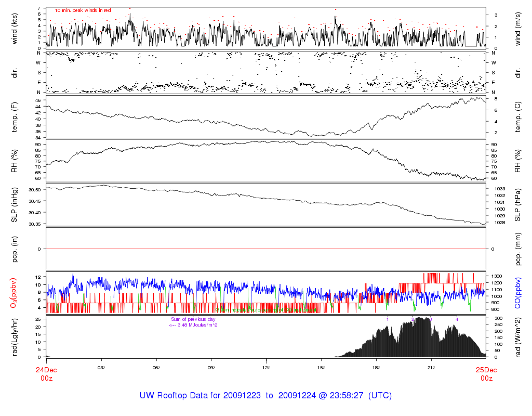Select the '7' wind knots tick value

39,8
